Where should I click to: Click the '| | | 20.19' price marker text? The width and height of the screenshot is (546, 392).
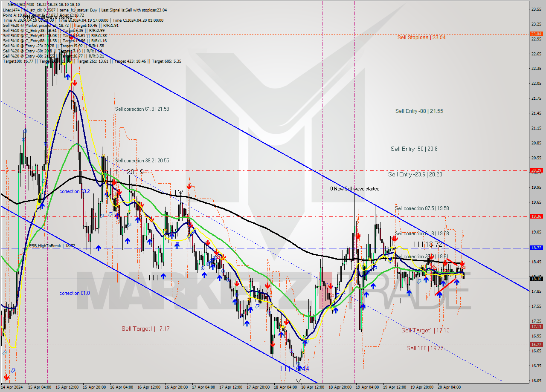pos(129,172)
